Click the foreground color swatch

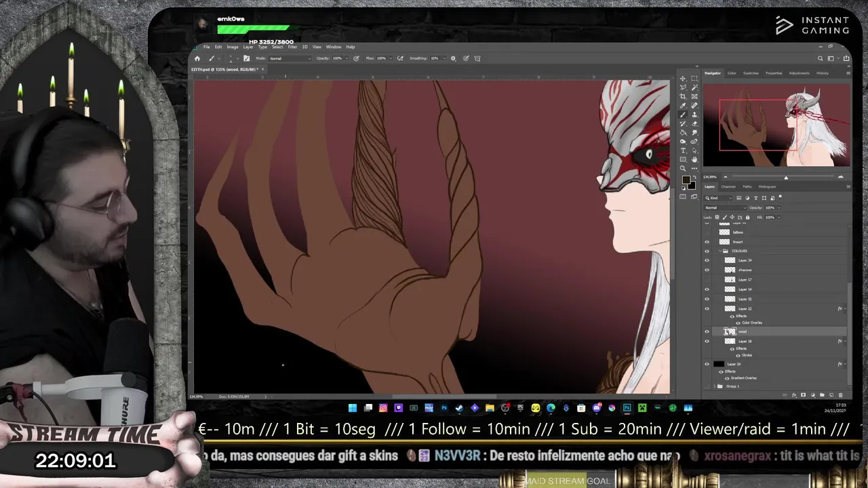686,180
